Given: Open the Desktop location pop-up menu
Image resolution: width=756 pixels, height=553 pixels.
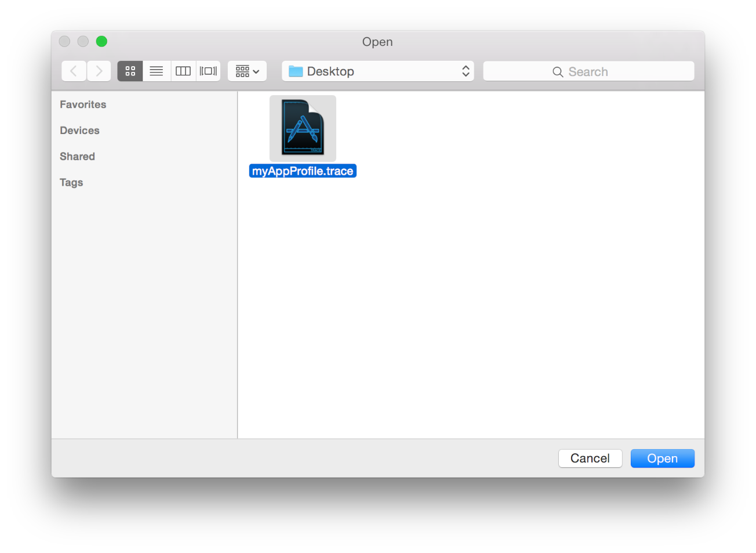Looking at the screenshot, I should (378, 71).
